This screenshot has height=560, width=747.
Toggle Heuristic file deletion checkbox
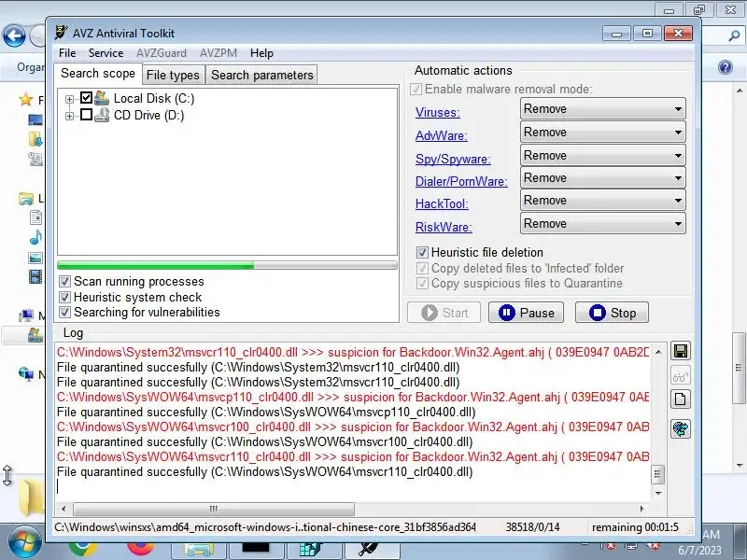422,252
